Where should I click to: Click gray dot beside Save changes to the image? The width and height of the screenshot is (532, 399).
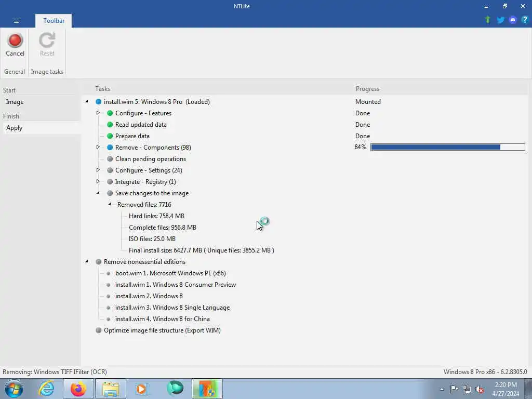(x=110, y=193)
